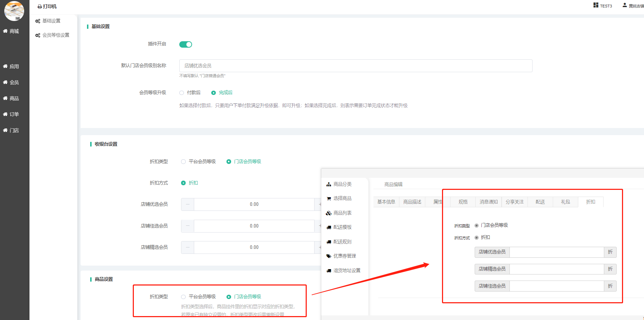
Task: Select 平台会员等级 under 收银台设置
Action: click(184, 162)
